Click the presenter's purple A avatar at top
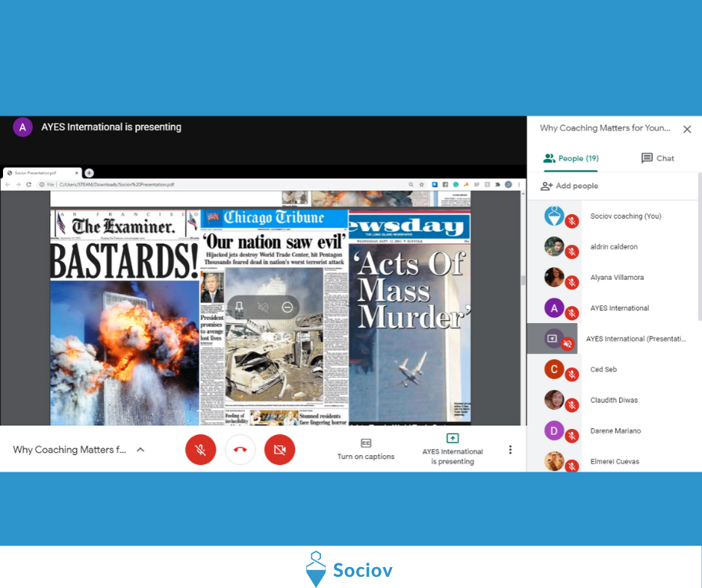 tap(22, 127)
